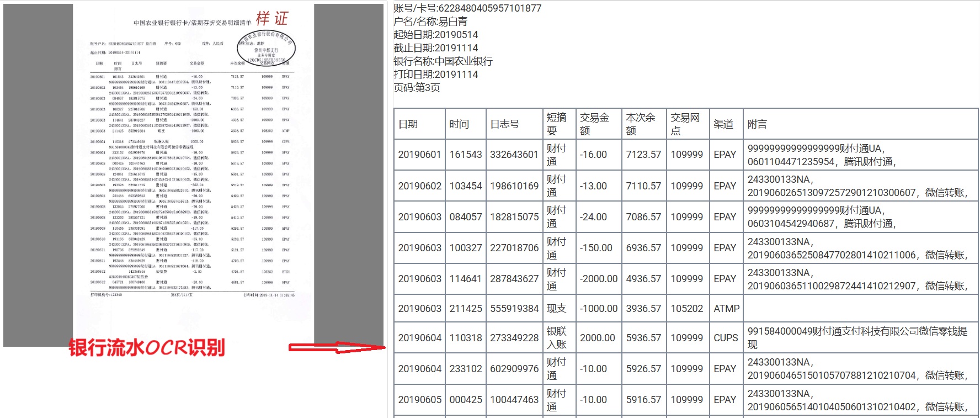Click end date line 截止日期:20191114
Viewport: 980px width, 418px height.
pos(436,48)
